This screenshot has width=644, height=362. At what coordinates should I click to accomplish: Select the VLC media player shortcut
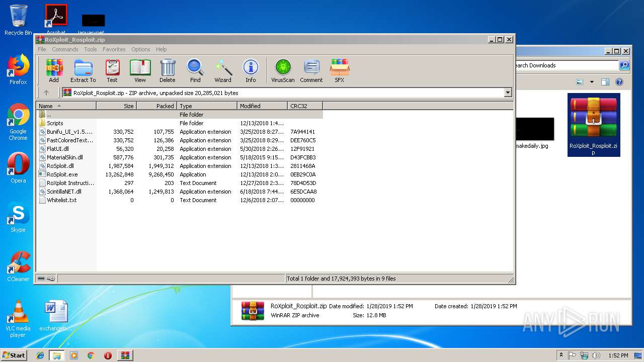click(x=18, y=319)
